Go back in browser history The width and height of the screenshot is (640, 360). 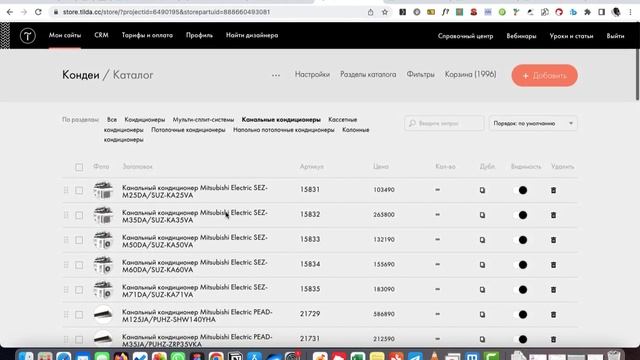pos(10,12)
